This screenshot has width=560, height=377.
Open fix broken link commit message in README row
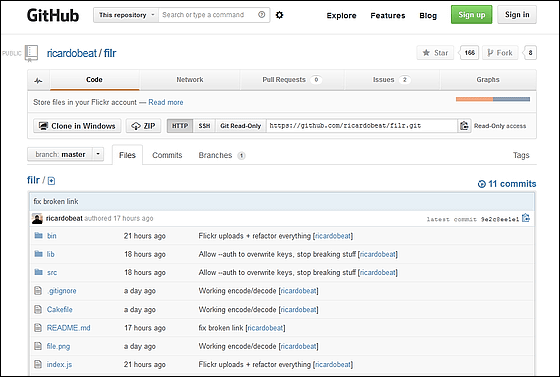coord(221,328)
